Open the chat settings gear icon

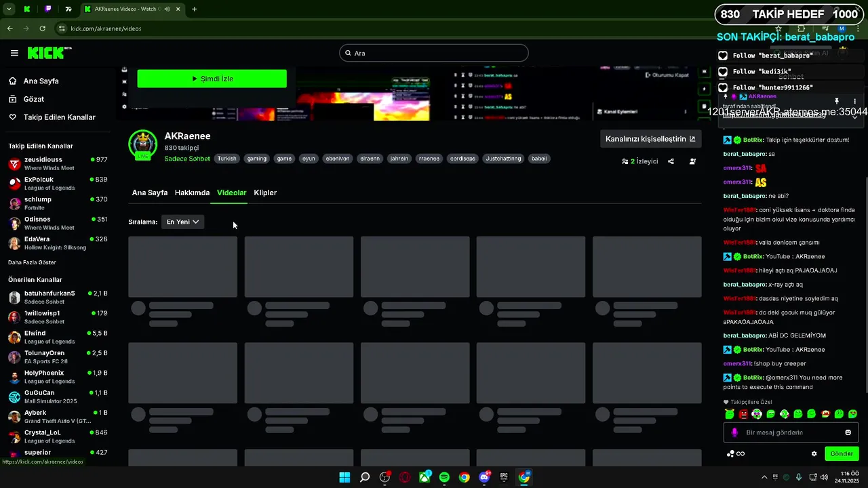click(x=814, y=453)
